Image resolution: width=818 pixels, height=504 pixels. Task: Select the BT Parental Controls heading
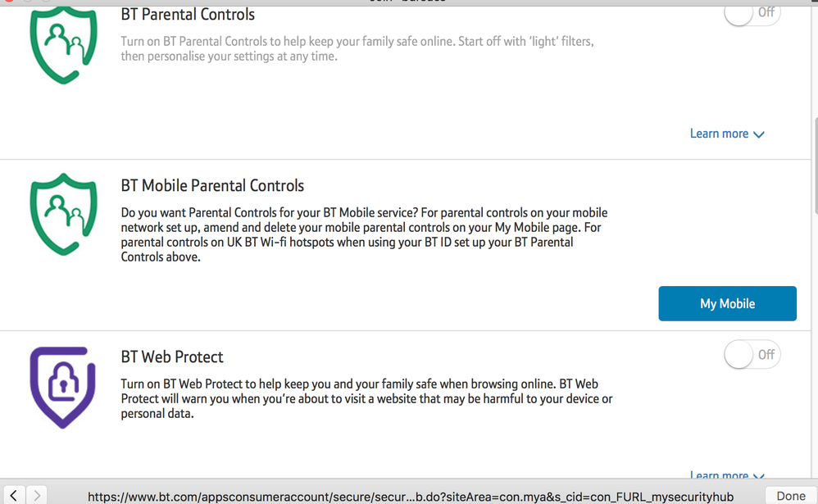point(188,15)
